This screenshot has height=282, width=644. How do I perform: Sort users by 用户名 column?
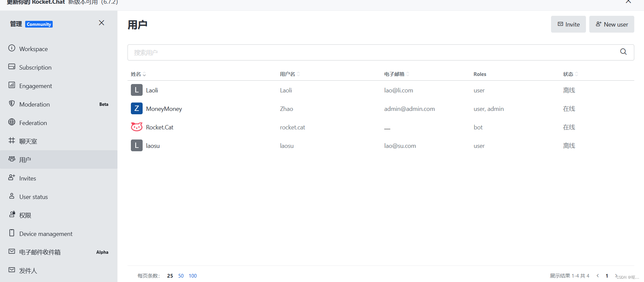point(290,74)
